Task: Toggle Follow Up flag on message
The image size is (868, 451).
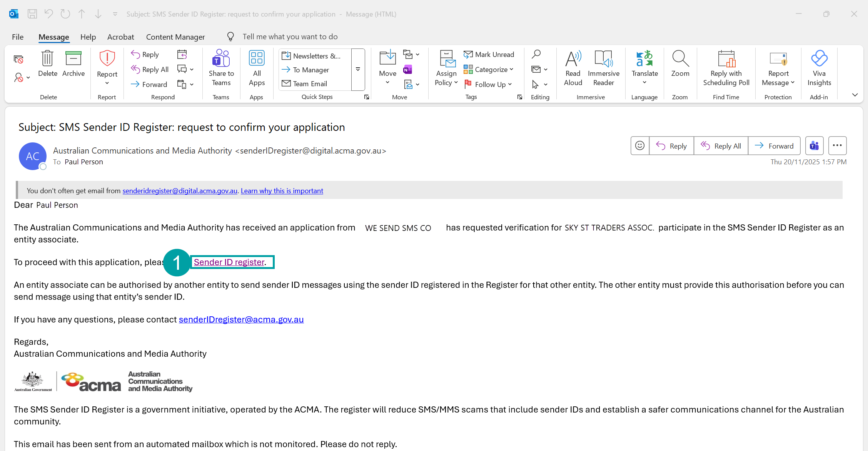Action: coord(488,84)
